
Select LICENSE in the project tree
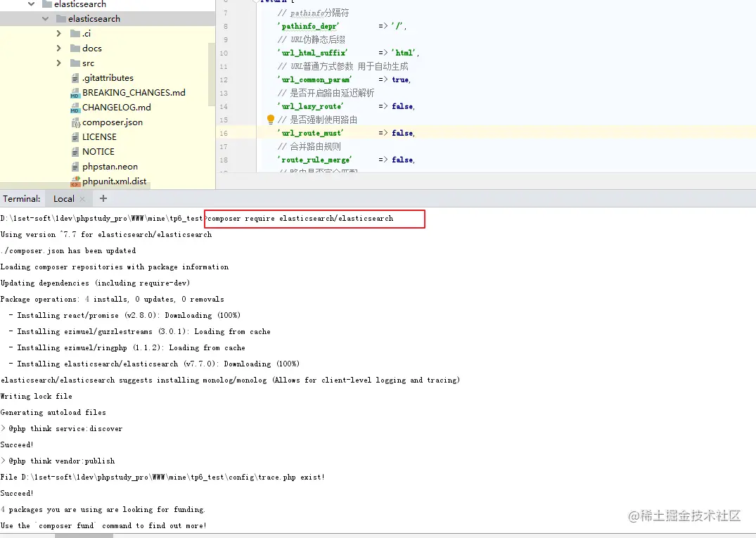click(99, 137)
